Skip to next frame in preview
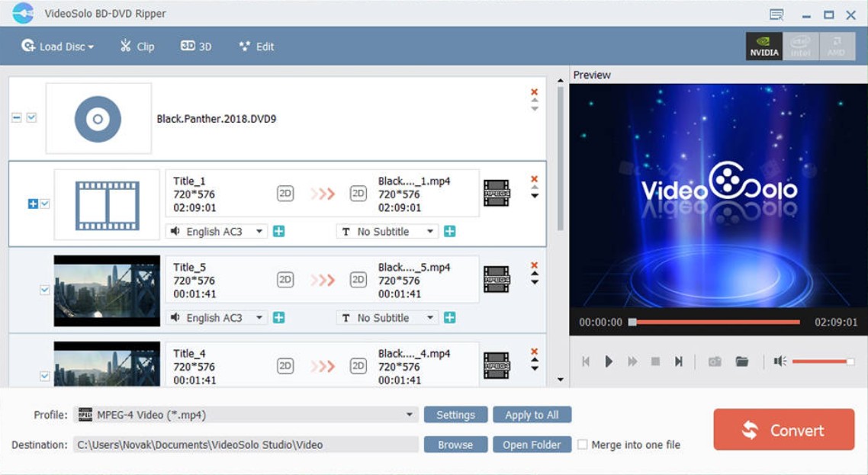The height and width of the screenshot is (475, 868). tap(678, 361)
